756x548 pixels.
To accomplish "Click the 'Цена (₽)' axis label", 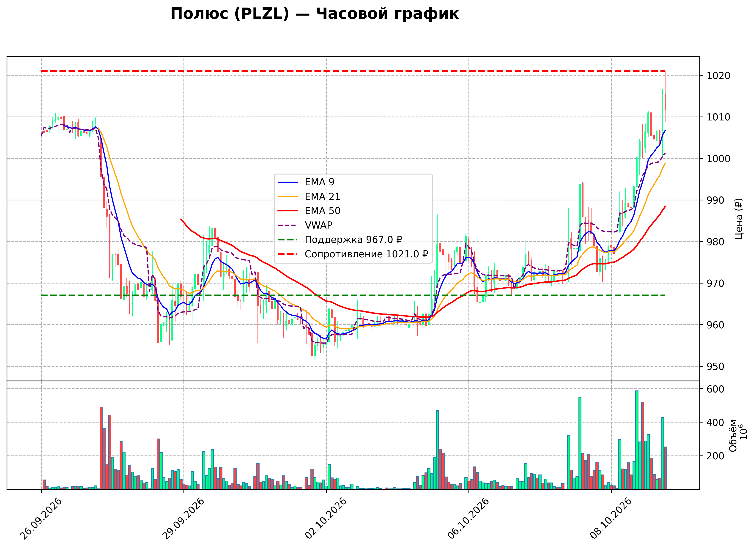I will click(739, 219).
